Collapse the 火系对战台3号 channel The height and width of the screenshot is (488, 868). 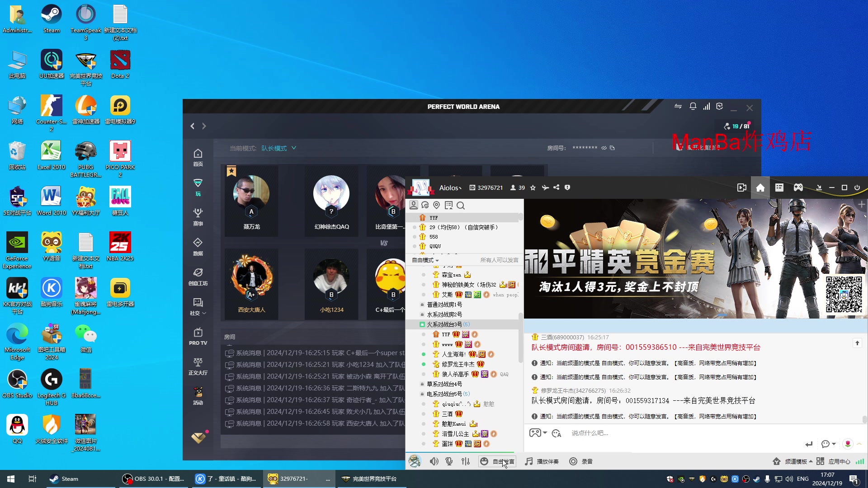pyautogui.click(x=422, y=324)
